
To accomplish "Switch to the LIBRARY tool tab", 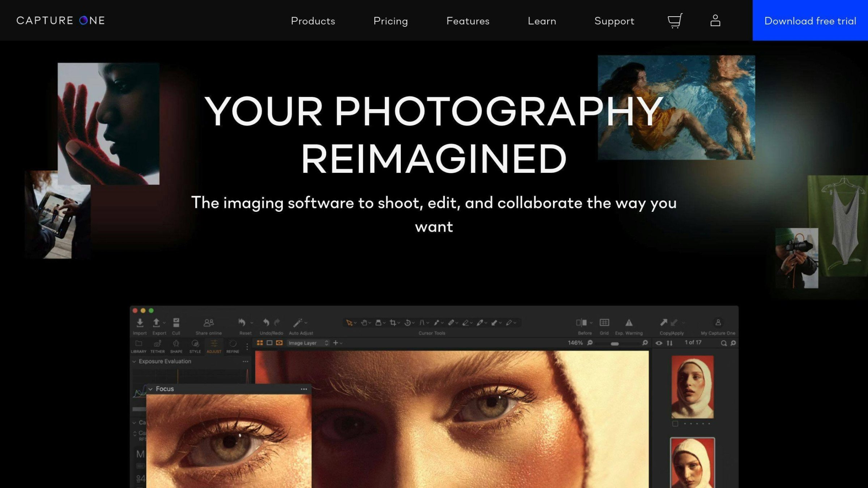I will (139, 346).
